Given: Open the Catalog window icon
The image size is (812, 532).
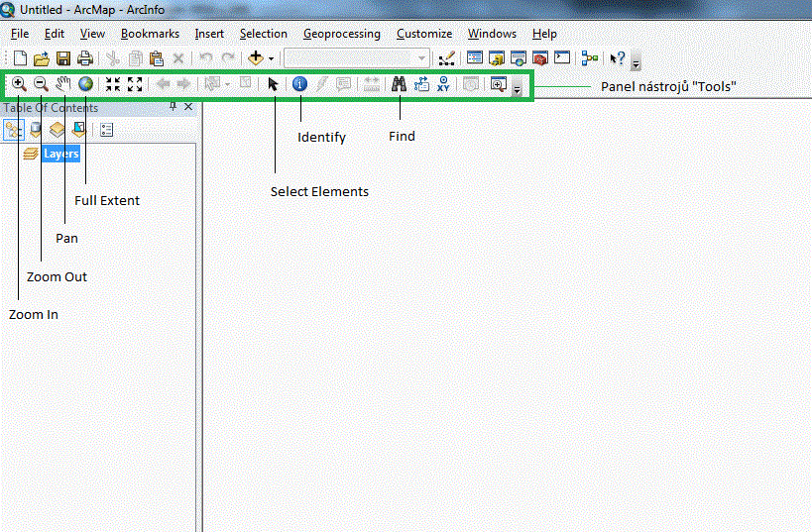Looking at the screenshot, I should tap(497, 58).
